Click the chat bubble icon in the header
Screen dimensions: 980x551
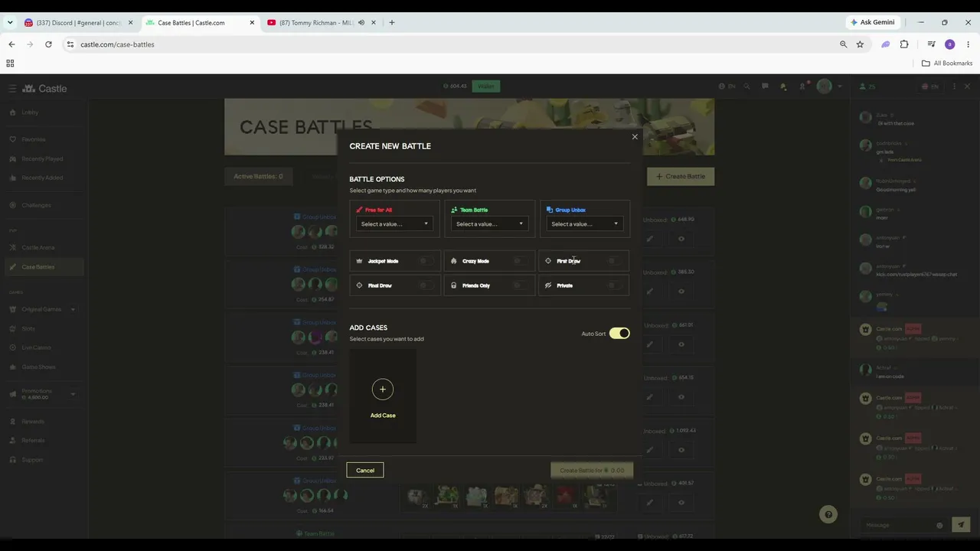765,86
